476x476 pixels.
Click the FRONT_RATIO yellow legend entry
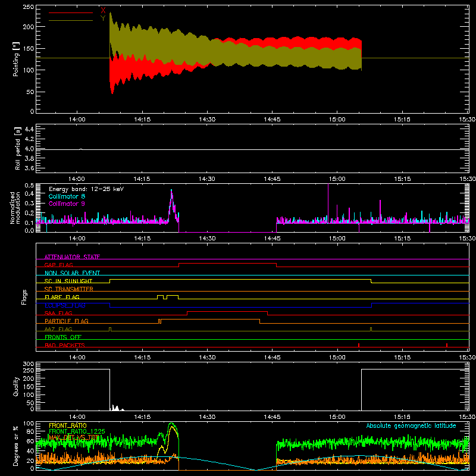point(68,425)
